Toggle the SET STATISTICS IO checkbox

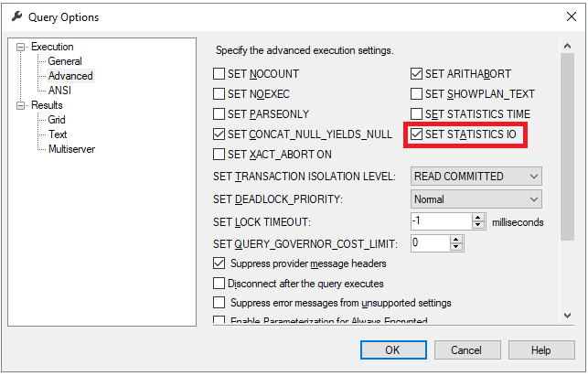(418, 134)
